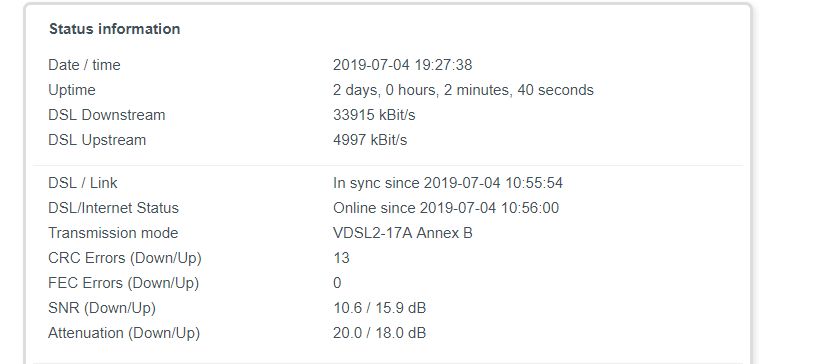Click the 33915 kBit/s downstream value

pos(374,115)
